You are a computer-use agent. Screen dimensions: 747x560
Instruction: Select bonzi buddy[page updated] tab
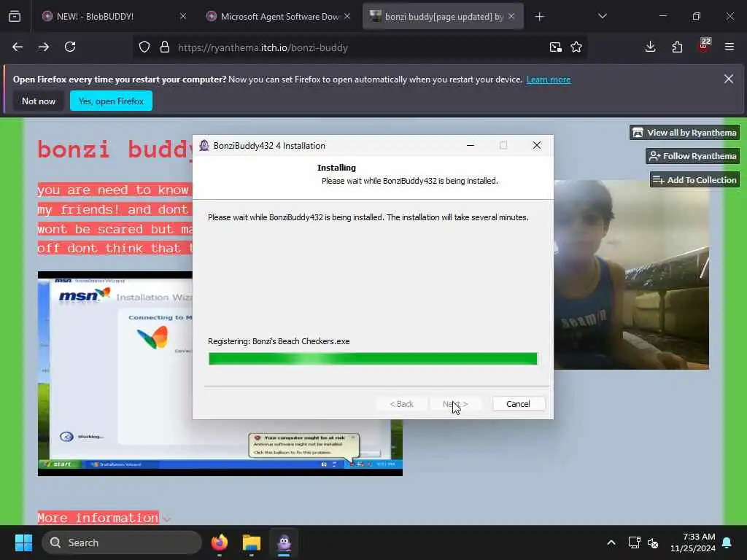[443, 17]
